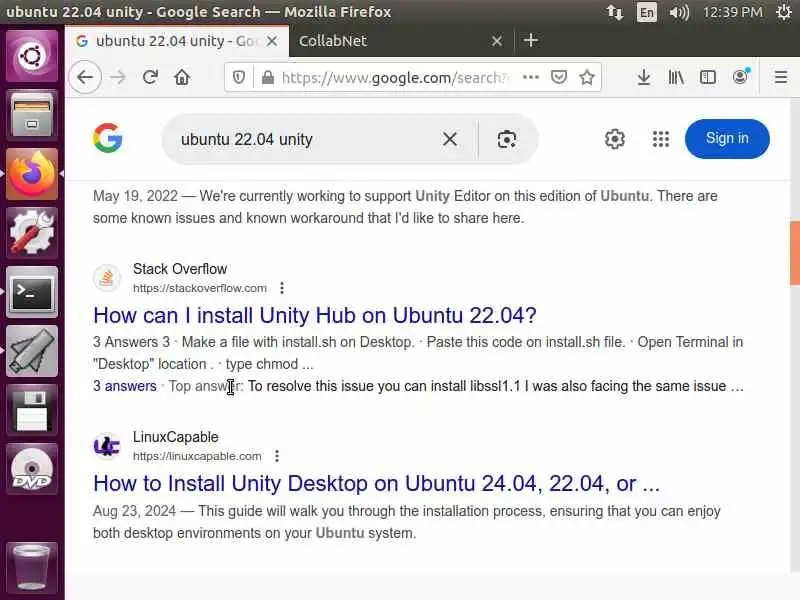Launch Files from the Unity launcher
This screenshot has width=800, height=600.
click(x=32, y=114)
